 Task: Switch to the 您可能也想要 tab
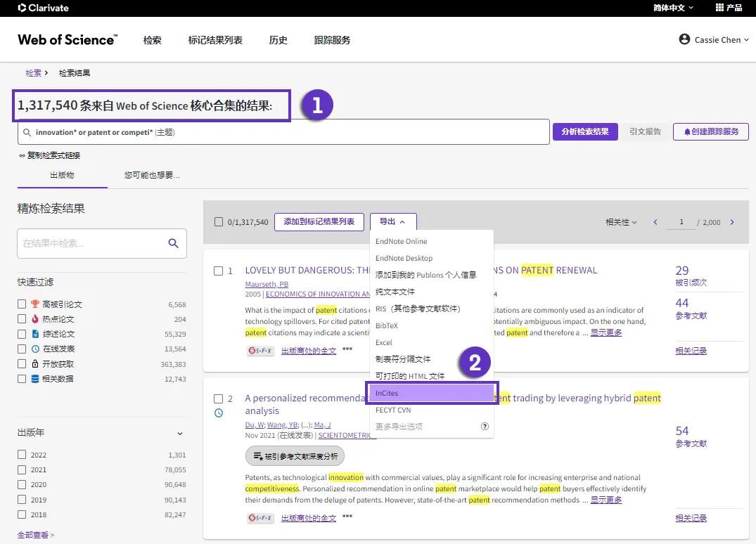pyautogui.click(x=152, y=175)
